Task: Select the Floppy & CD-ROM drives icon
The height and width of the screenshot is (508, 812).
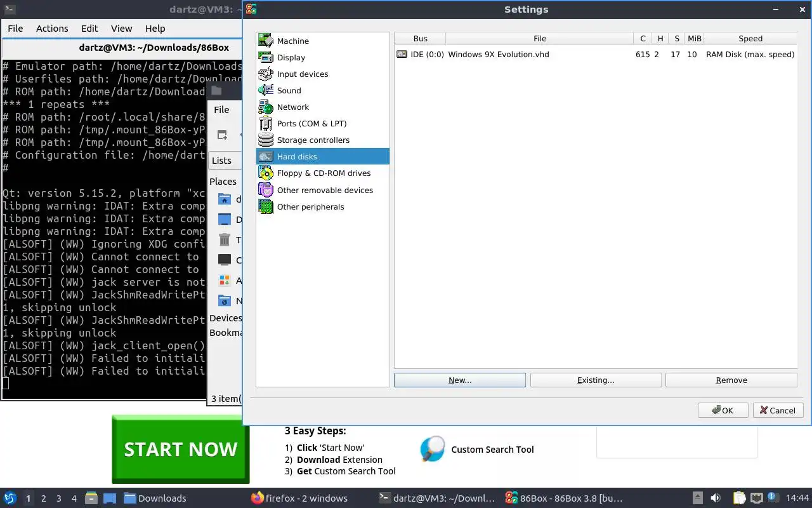Action: coord(266,173)
